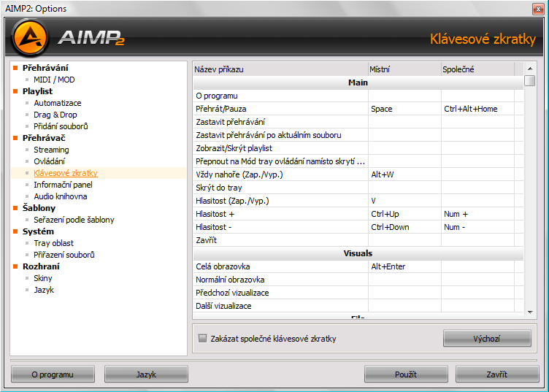The image size is (549, 392).
Task: Select the Rozhraní category
Action: tap(41, 266)
